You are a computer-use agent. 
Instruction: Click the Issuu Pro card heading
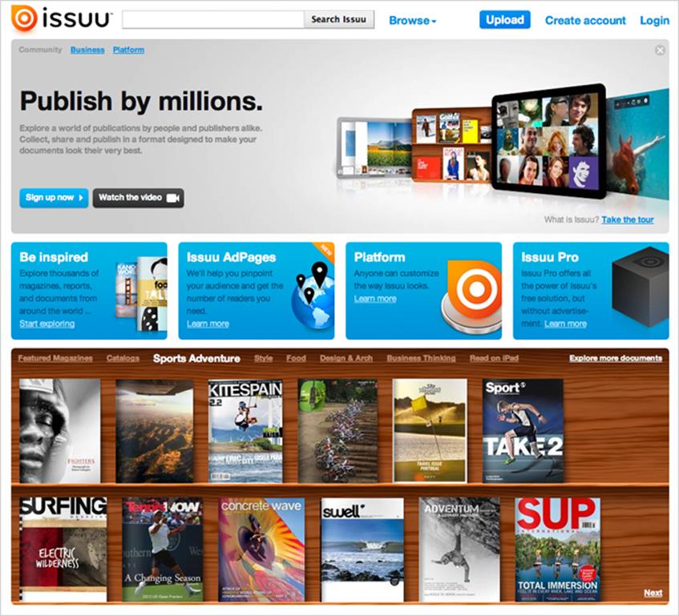[x=550, y=257]
